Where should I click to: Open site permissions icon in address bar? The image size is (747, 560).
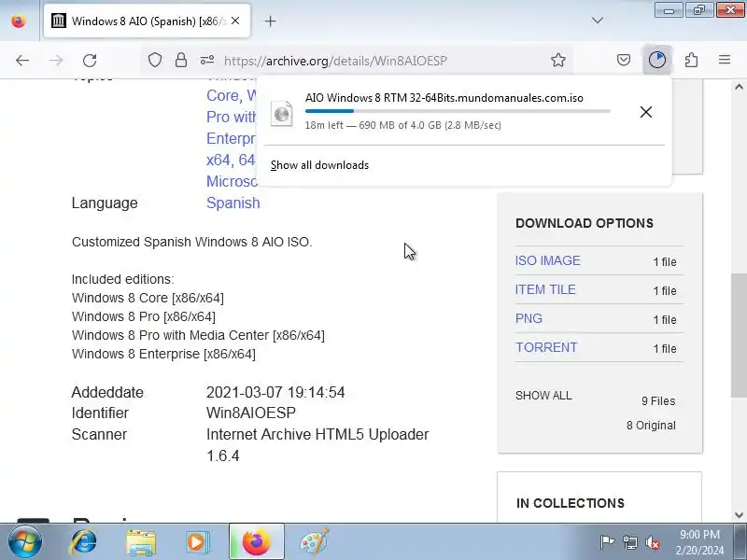(x=206, y=61)
